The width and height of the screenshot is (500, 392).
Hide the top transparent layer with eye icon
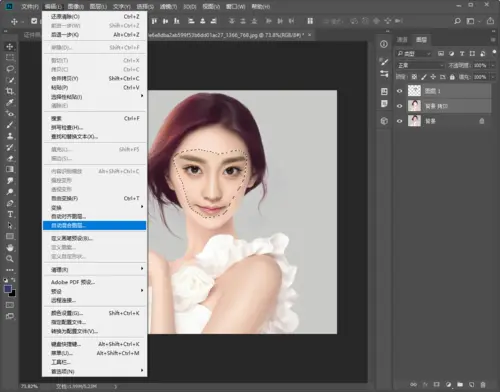point(399,91)
